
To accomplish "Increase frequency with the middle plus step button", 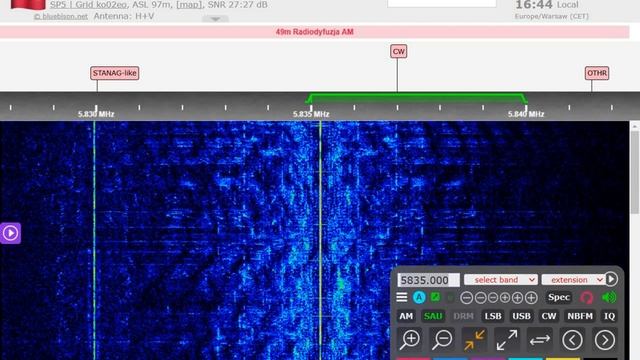I will [x=517, y=298].
